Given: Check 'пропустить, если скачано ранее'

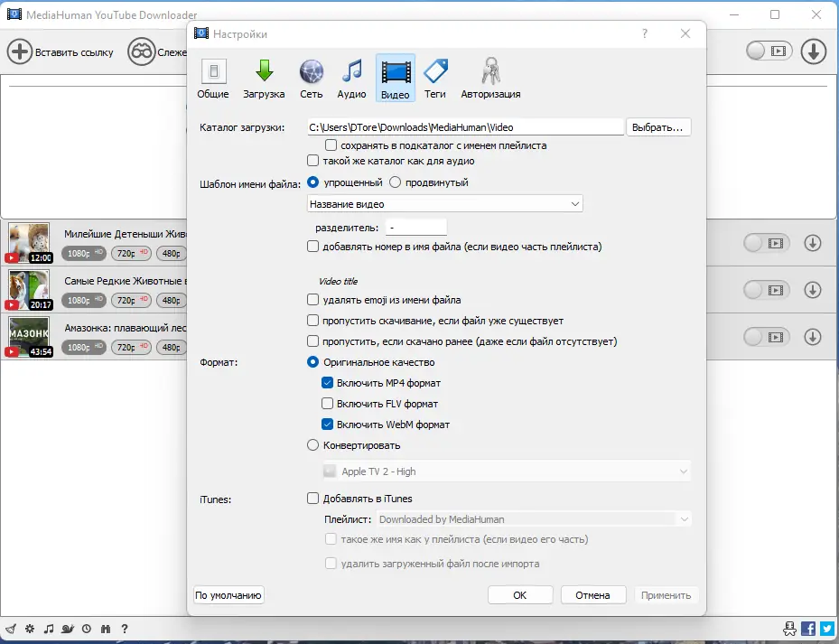Looking at the screenshot, I should click(313, 341).
